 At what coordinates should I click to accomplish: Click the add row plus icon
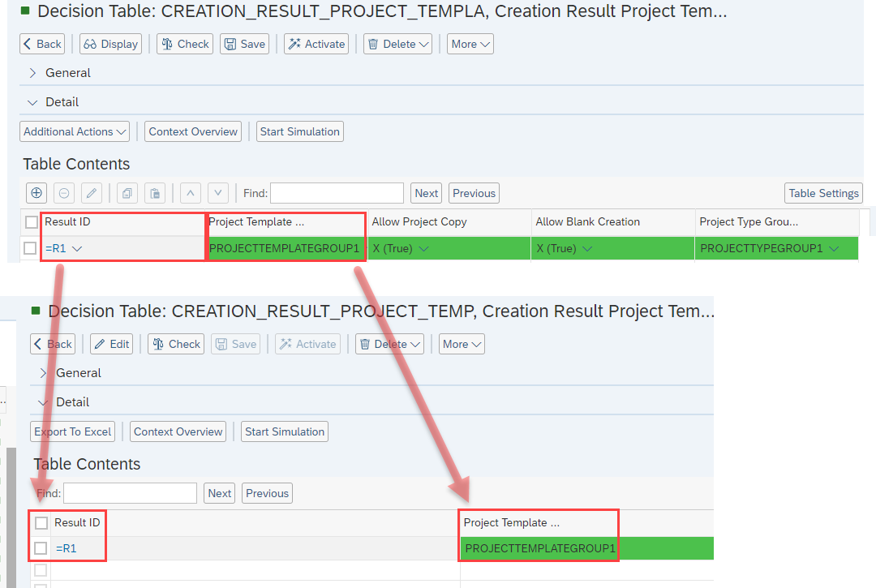pyautogui.click(x=36, y=193)
